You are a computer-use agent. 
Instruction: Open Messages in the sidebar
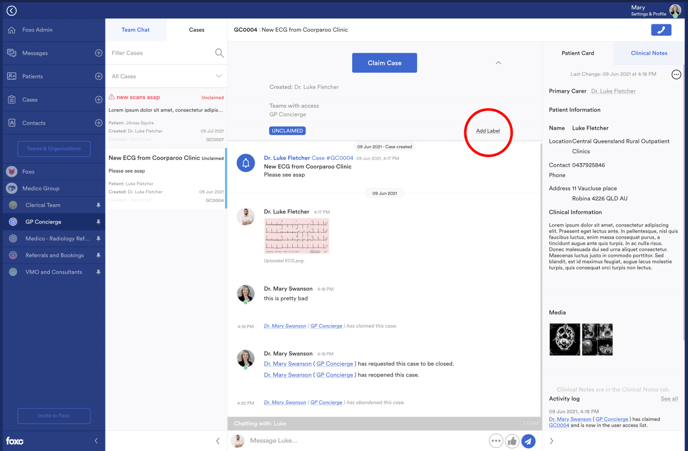click(x=35, y=53)
